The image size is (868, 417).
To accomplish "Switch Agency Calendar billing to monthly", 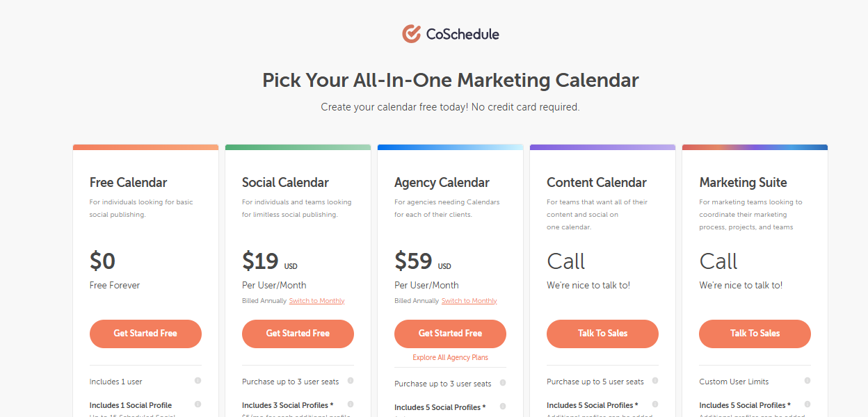I will 469,301.
